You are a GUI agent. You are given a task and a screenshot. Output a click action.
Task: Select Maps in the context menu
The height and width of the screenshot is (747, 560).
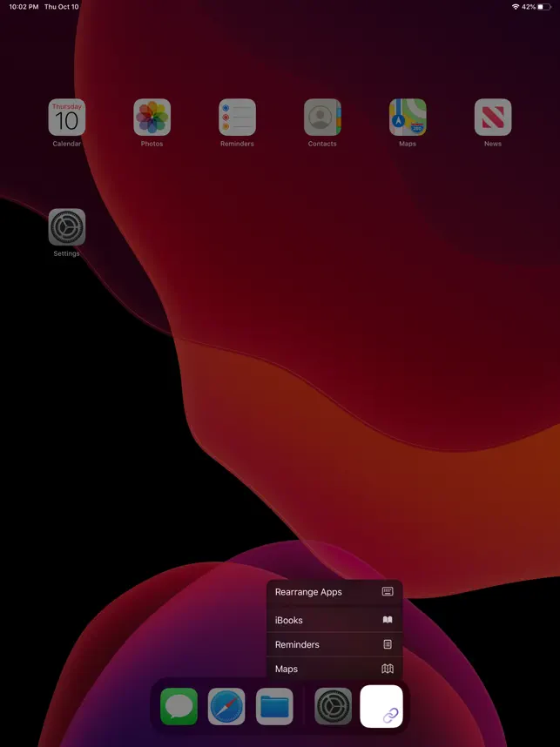tap(334, 669)
